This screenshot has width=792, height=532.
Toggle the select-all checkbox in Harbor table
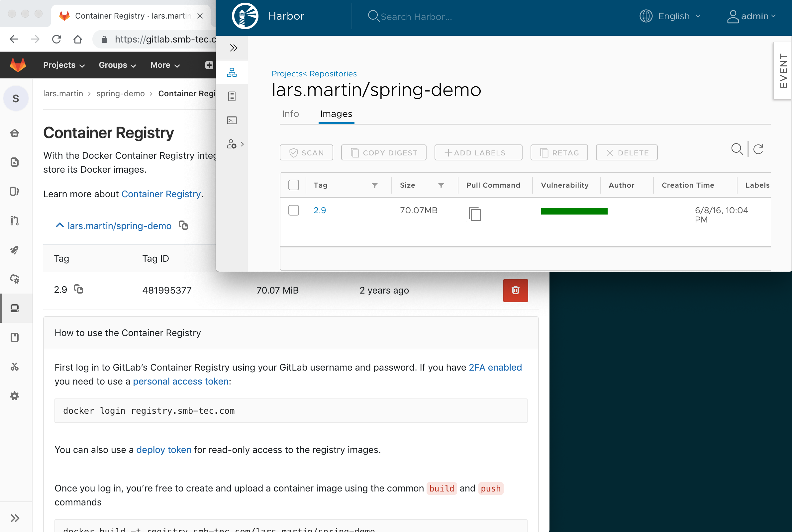(294, 185)
